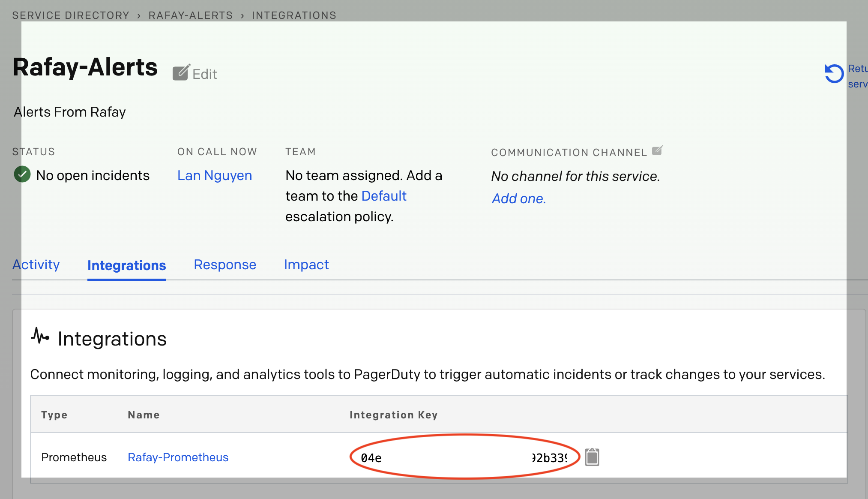Click the COMMUNICATION CHANNEL label
868x499 pixels.
(569, 153)
